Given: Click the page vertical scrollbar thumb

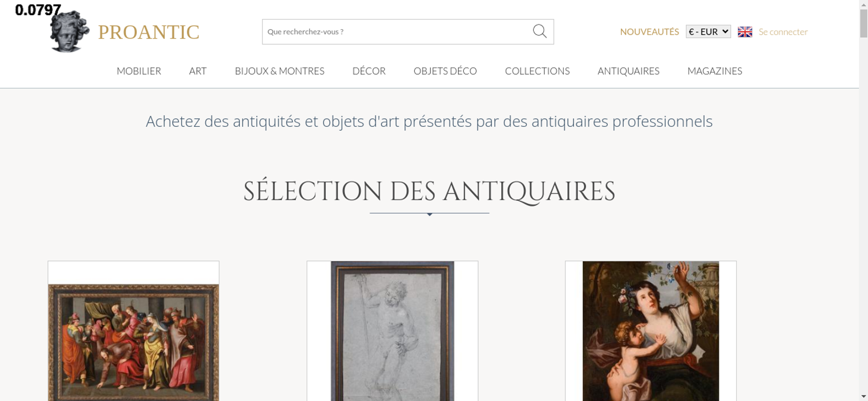Looking at the screenshot, I should (864, 23).
